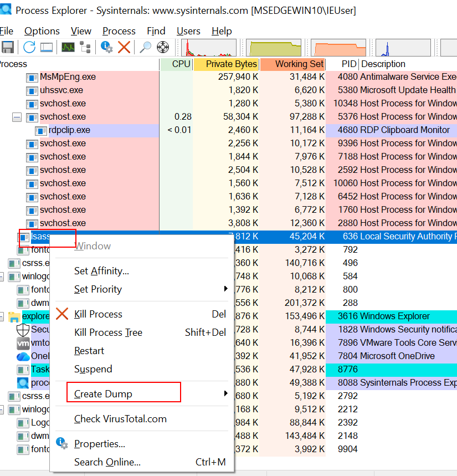Screen dimensions: 457x476
Task: Select Kill Process in context menu
Action: pos(142,314)
